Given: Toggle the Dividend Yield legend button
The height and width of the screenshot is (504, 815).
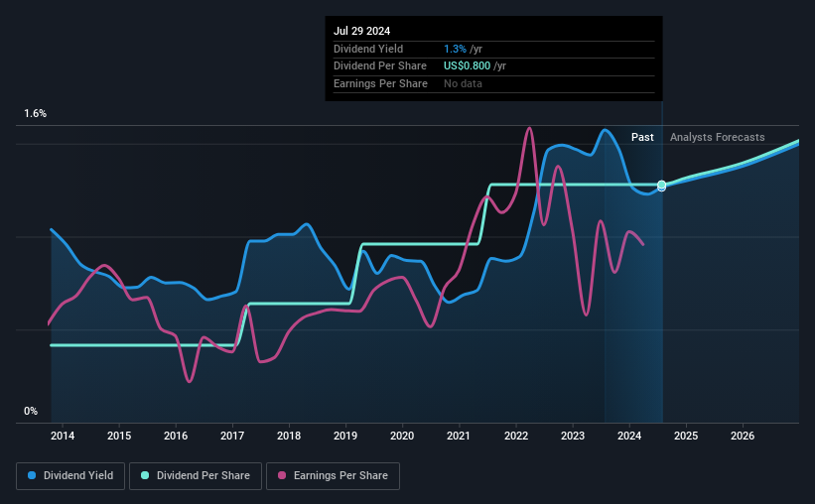Looking at the screenshot, I should coord(70,476).
